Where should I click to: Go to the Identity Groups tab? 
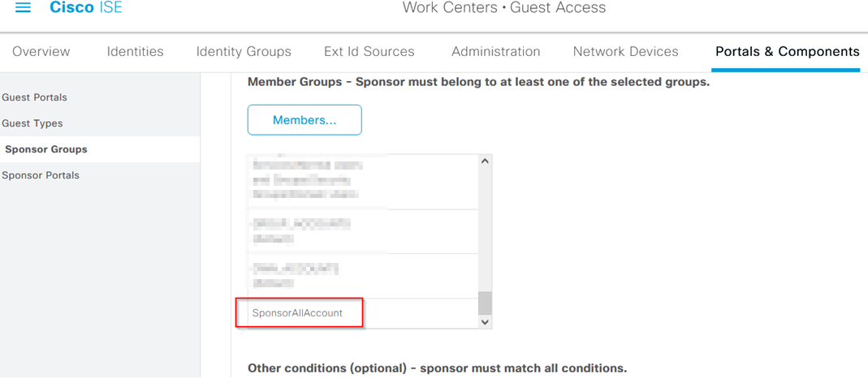pos(244,52)
